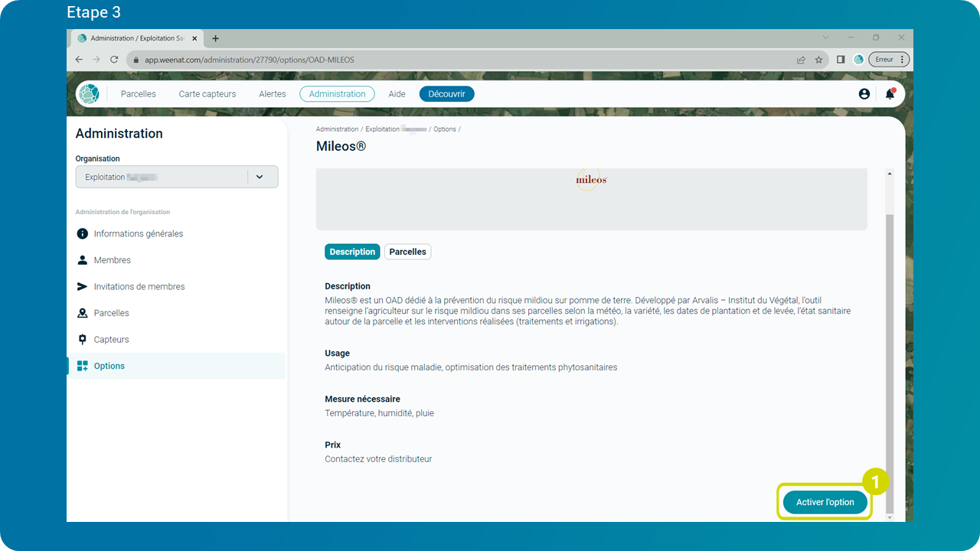
Task: Expand the Organisation dropdown chevron
Action: point(260,177)
